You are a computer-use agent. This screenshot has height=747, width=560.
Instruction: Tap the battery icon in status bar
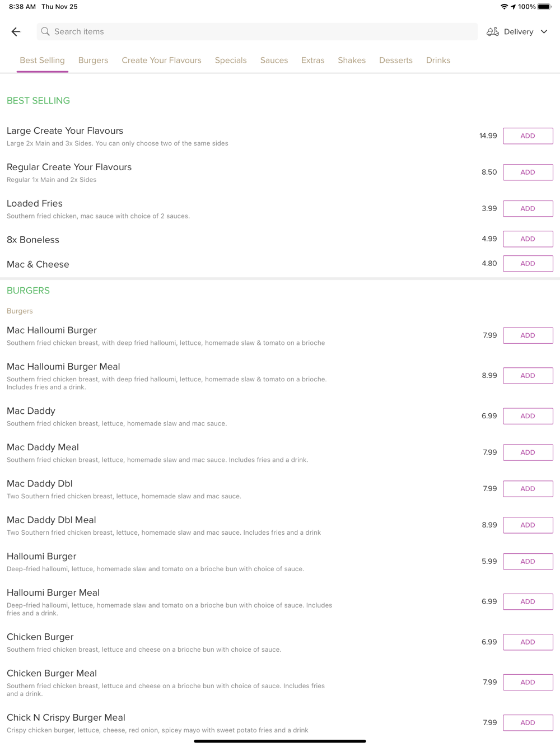tap(544, 7)
